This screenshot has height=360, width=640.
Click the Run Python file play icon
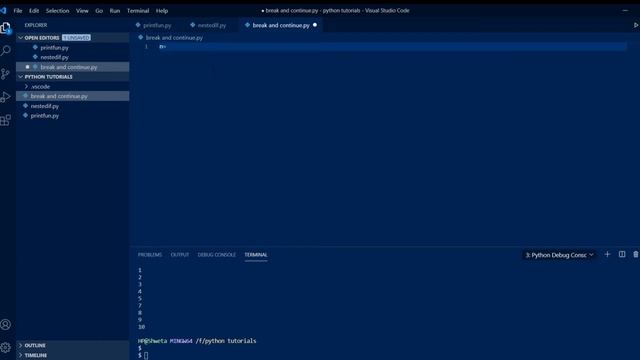pos(636,25)
